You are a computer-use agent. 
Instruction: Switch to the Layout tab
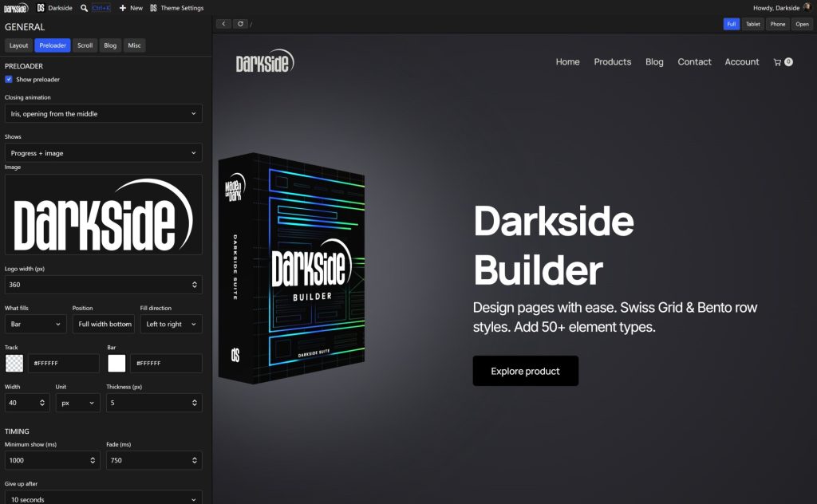click(19, 45)
